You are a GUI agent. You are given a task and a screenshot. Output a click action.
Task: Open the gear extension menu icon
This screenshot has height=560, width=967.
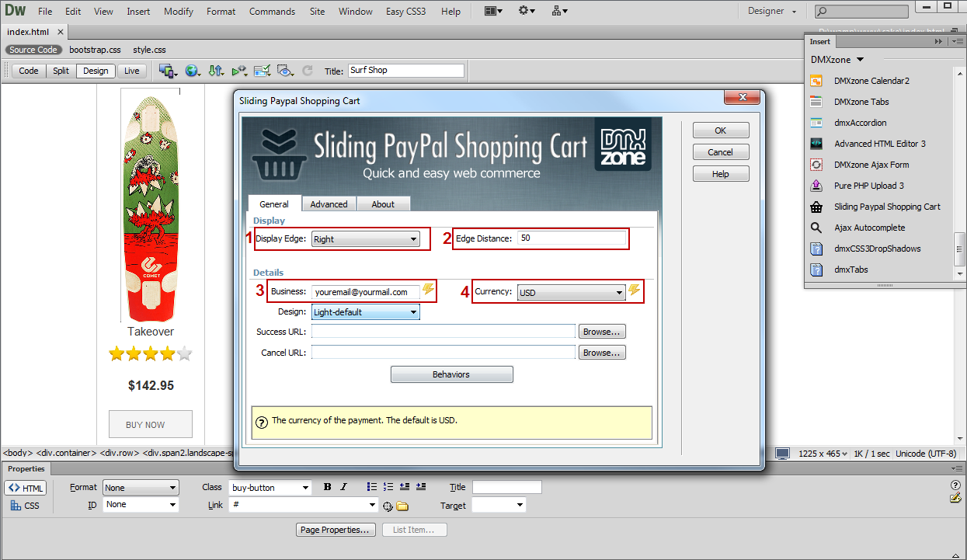pos(527,11)
